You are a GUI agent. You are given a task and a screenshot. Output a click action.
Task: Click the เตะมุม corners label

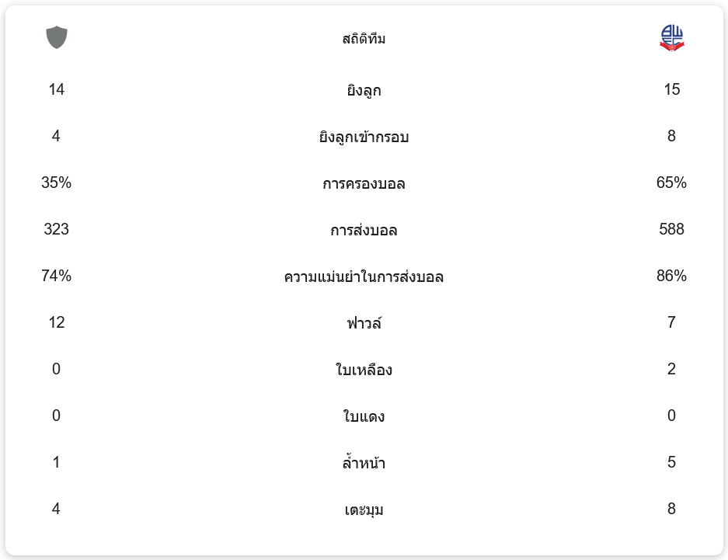[x=364, y=510]
